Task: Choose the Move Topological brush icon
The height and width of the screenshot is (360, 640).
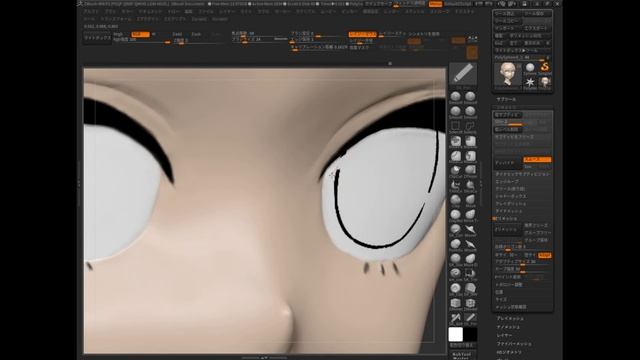Action: 470,214
